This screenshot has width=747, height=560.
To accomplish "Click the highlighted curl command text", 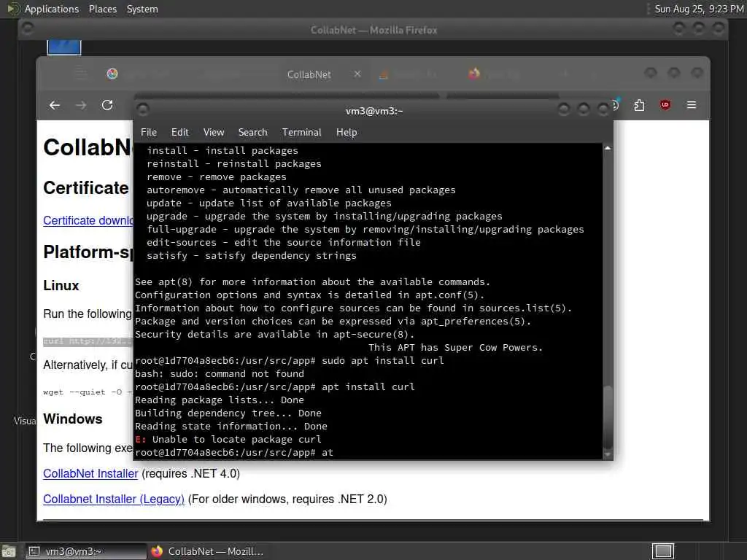I will [x=88, y=341].
